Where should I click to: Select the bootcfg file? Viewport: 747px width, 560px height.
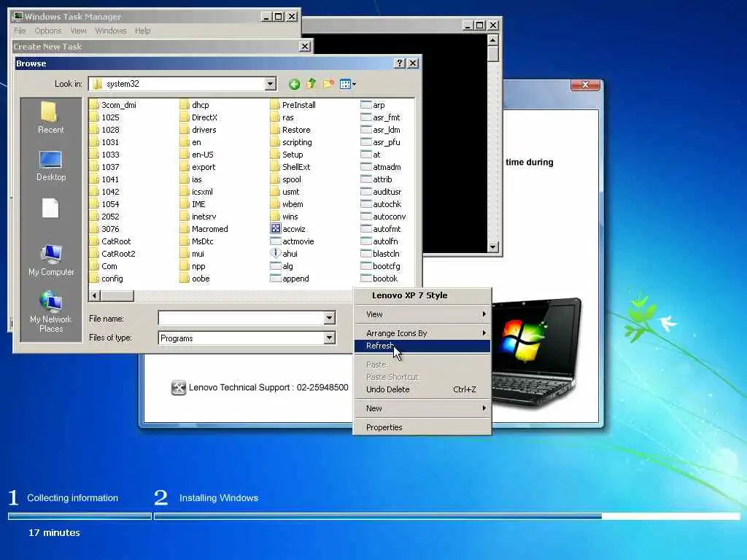(x=381, y=266)
